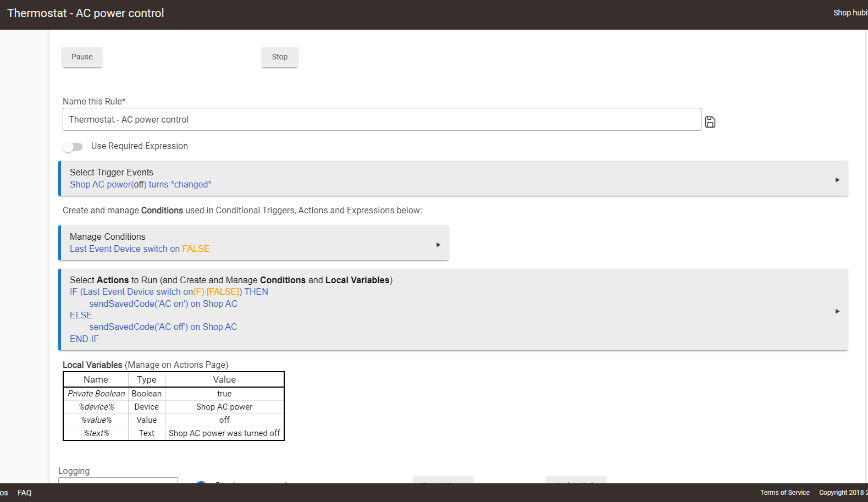Open the Terms of Service link
This screenshot has height=502, width=868.
coord(784,493)
